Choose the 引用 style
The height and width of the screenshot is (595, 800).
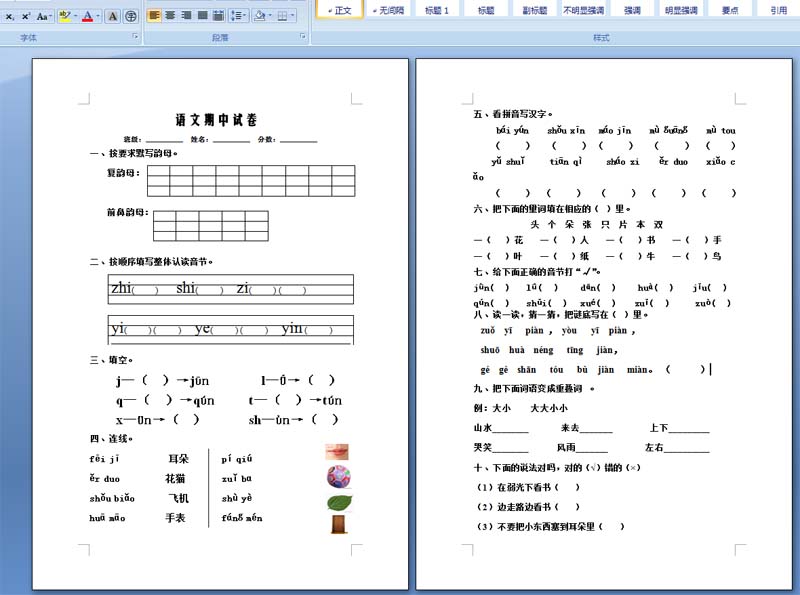click(x=779, y=10)
